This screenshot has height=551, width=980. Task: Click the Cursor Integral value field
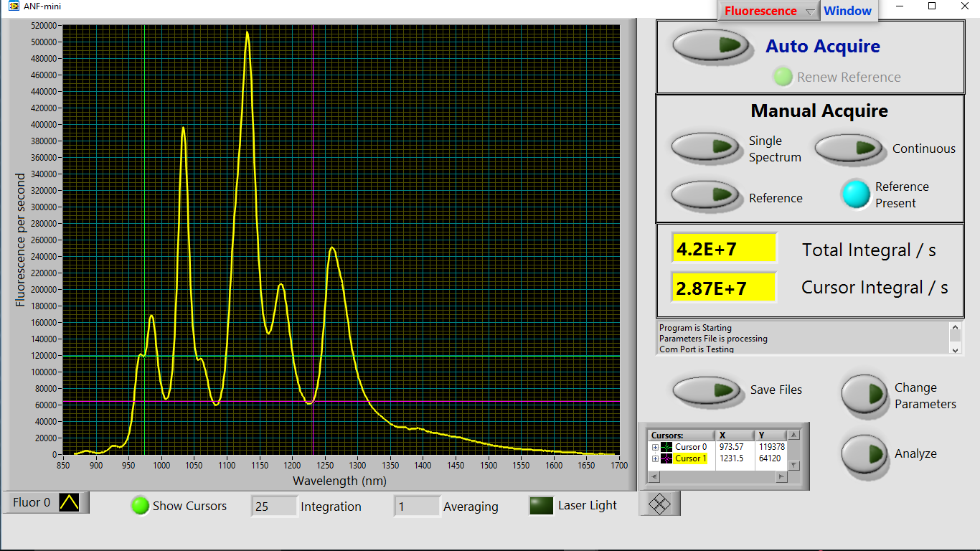click(x=725, y=287)
